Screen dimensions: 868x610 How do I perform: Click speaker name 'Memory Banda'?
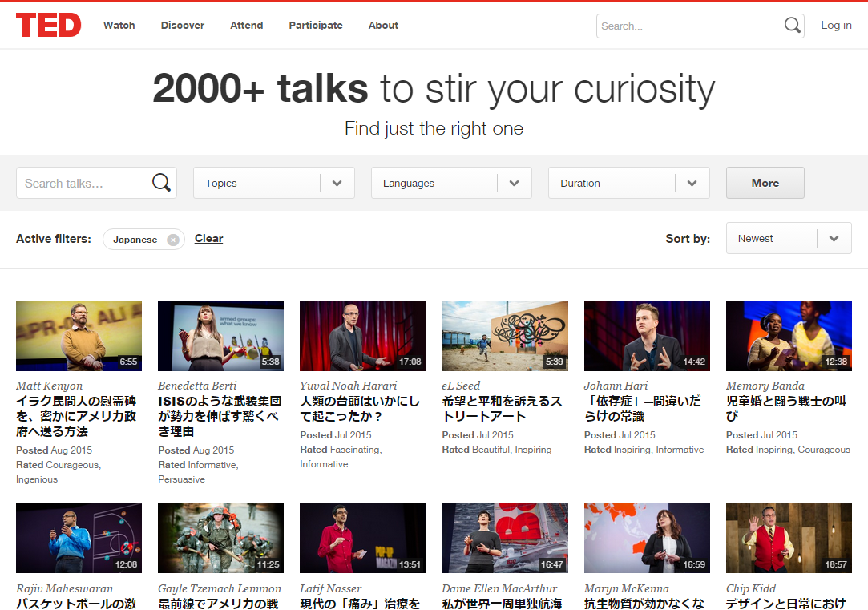pyautogui.click(x=765, y=386)
